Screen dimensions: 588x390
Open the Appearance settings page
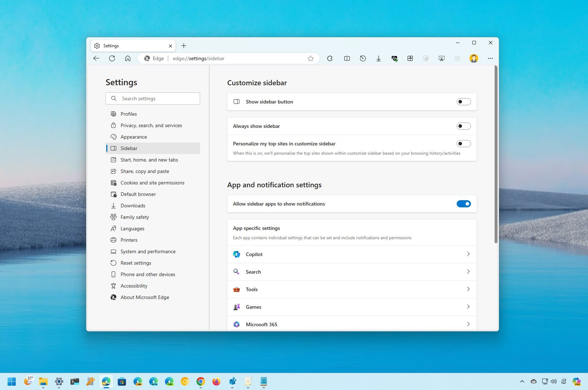(x=133, y=137)
